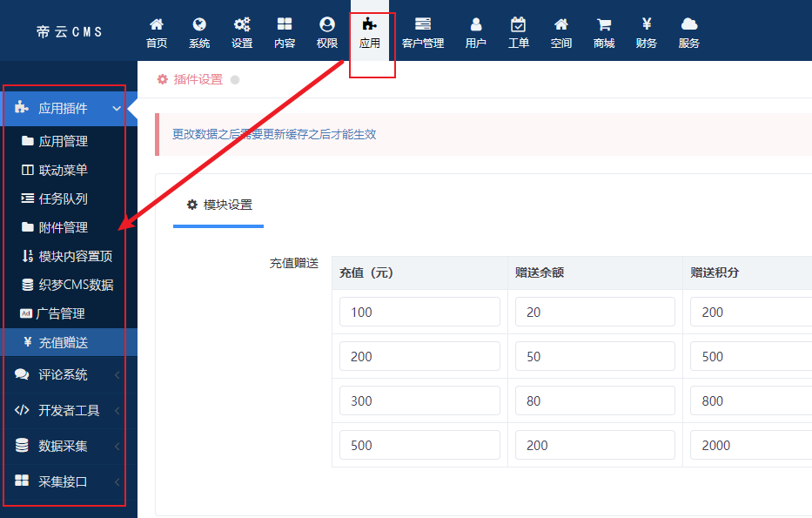Open the 财务 yen icon
This screenshot has height=518, width=812.
click(647, 24)
